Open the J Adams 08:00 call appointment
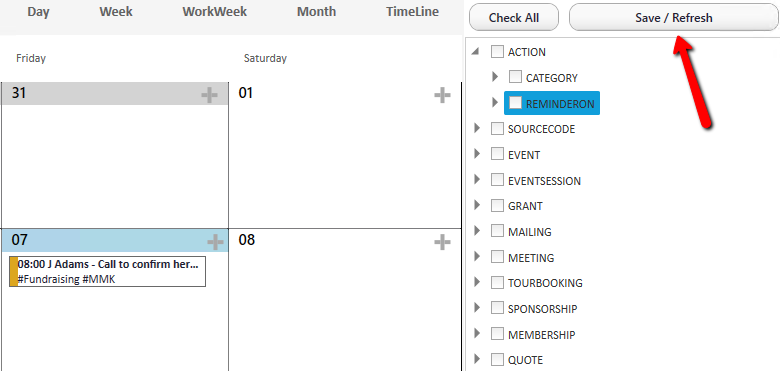The image size is (780, 371). [107, 272]
